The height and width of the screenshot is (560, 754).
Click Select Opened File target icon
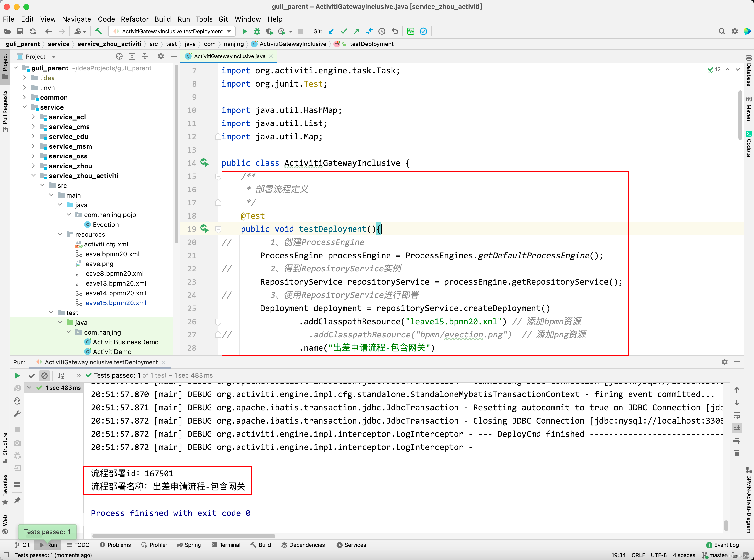pyautogui.click(x=119, y=56)
